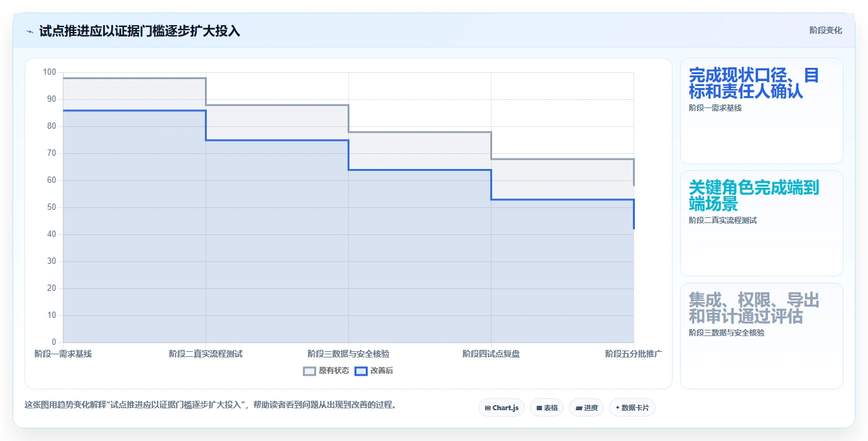Click the diamond icon in 数据卡片 chip
The image size is (868, 441).
pyautogui.click(x=618, y=408)
